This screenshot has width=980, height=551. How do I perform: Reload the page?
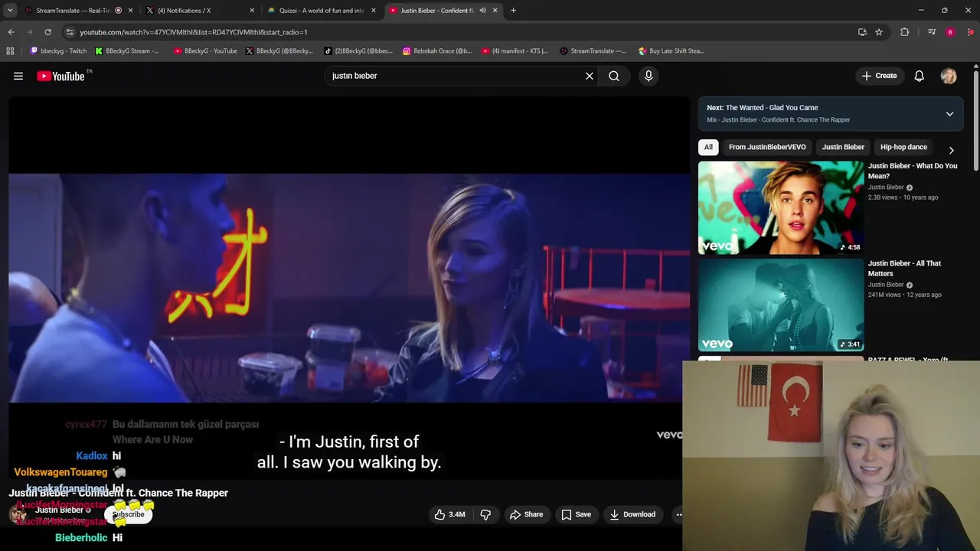tap(47, 32)
